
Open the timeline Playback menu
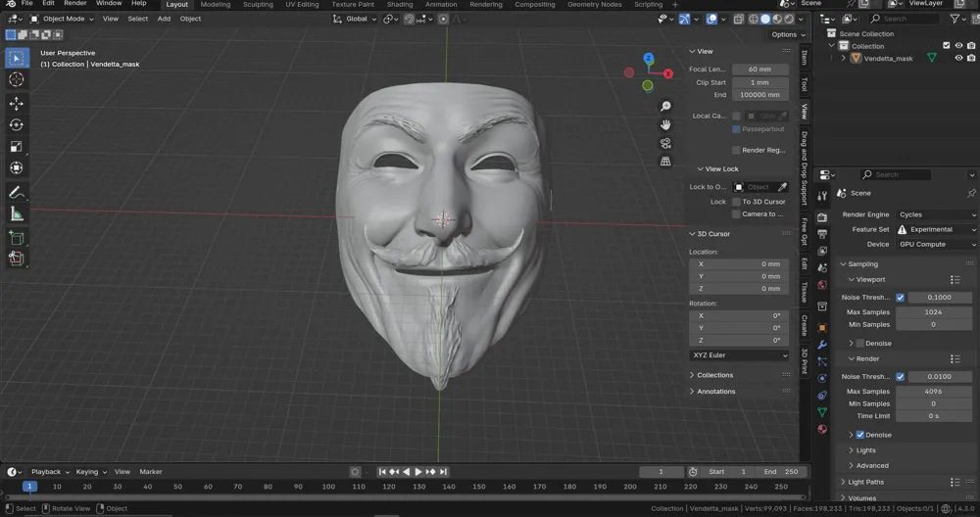tap(49, 472)
